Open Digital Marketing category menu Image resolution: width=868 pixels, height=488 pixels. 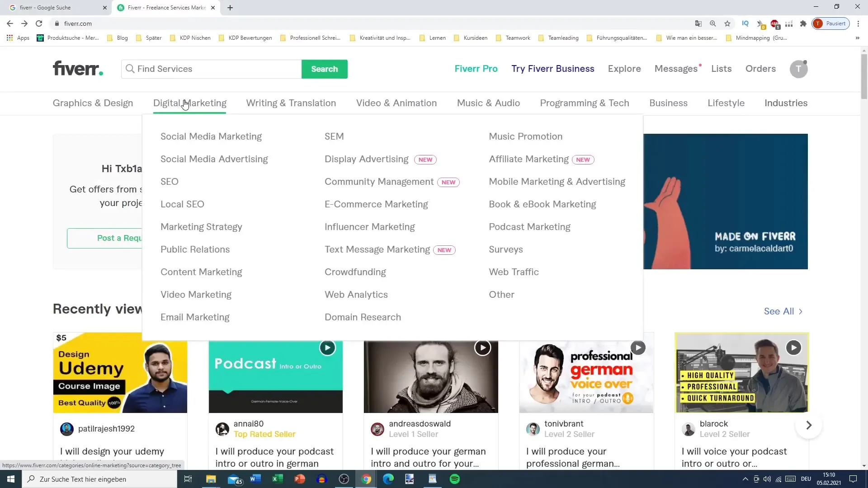(189, 103)
